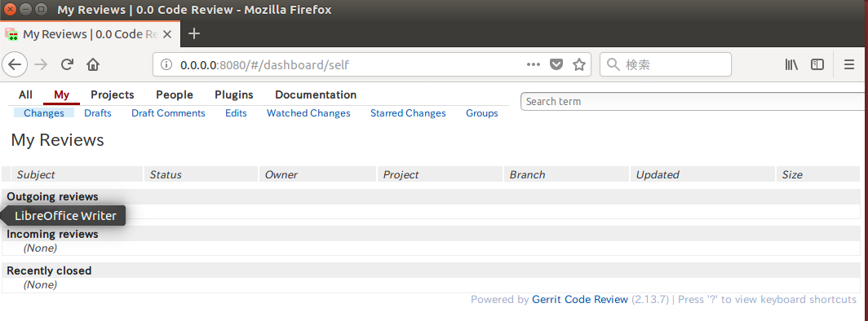Click the Recently closed section heading
Screen dimensions: 868x321
49,270
